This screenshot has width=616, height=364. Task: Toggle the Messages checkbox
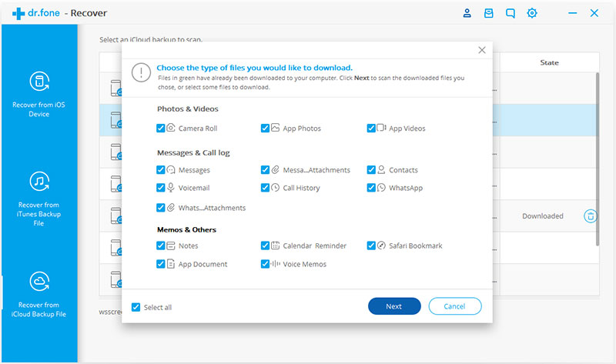160,169
